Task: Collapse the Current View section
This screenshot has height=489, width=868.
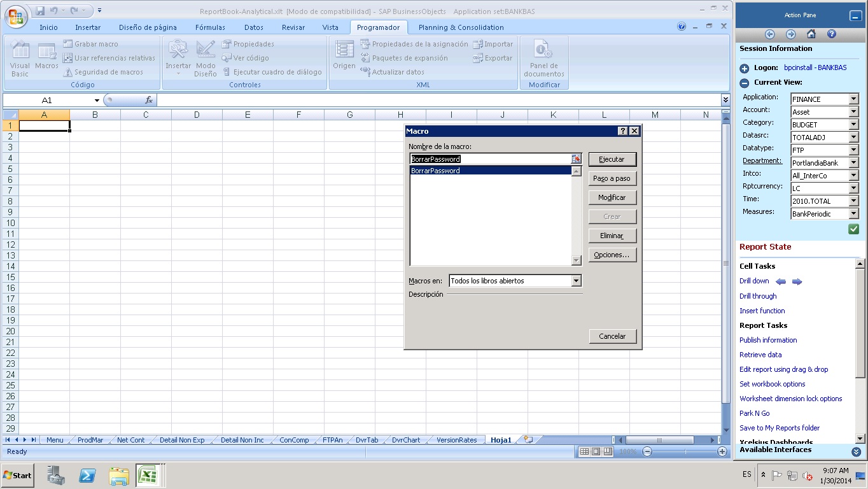Action: tap(745, 83)
